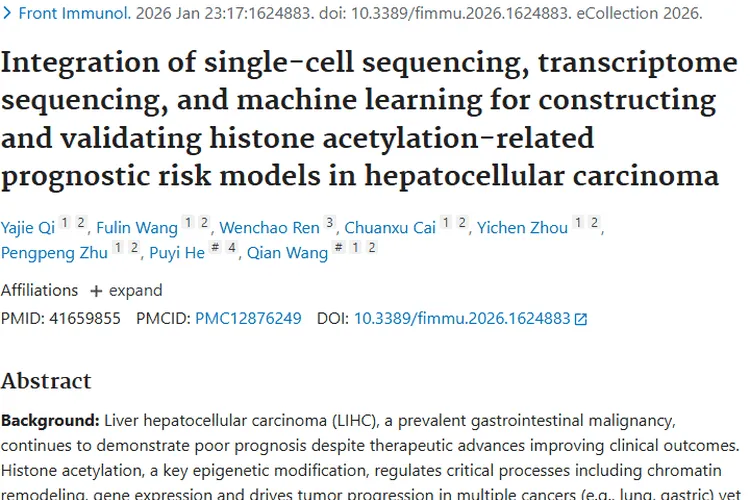The width and height of the screenshot is (750, 500).
Task: Show affiliation 3 next to Wenchao Ren
Action: tap(331, 223)
